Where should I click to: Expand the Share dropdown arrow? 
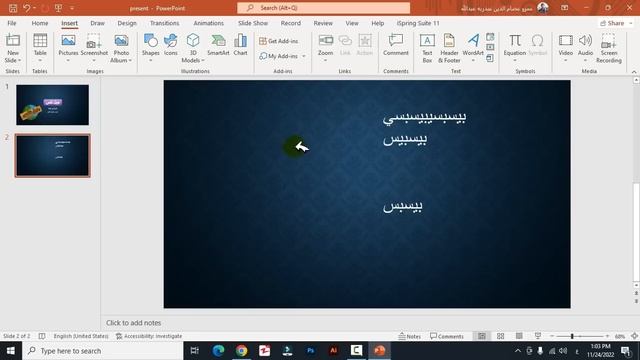[631, 23]
